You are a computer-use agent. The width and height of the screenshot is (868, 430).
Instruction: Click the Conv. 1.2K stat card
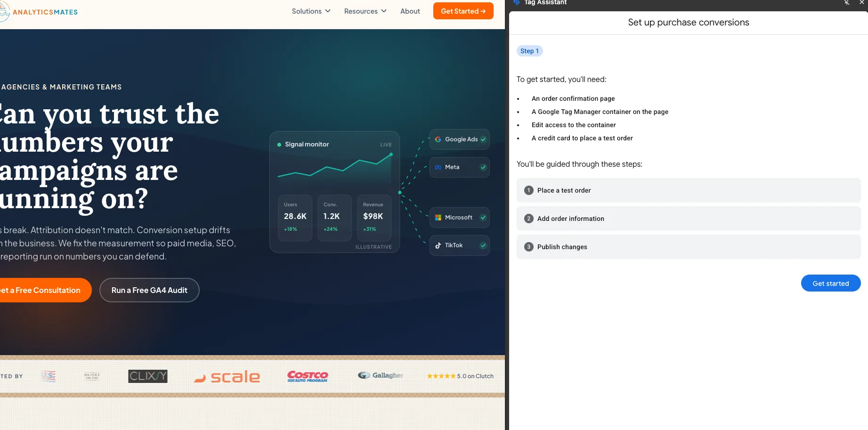tap(335, 218)
